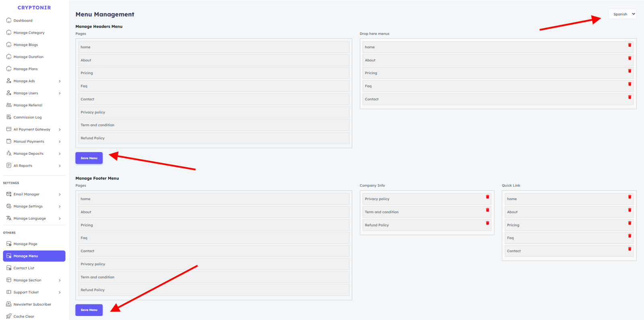Remove 'Refund Policy' from Company Info
Viewport: 644px width, 320px height.
click(487, 223)
